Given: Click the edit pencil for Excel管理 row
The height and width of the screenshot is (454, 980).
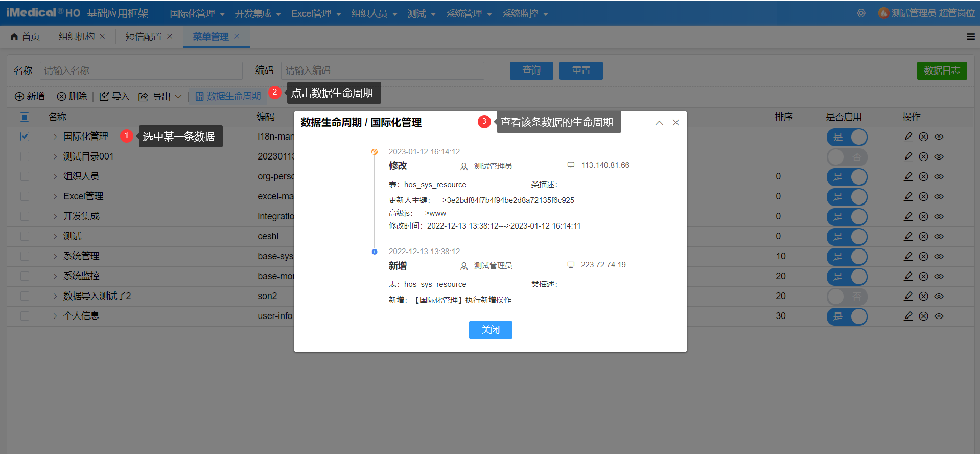Looking at the screenshot, I should 908,196.
